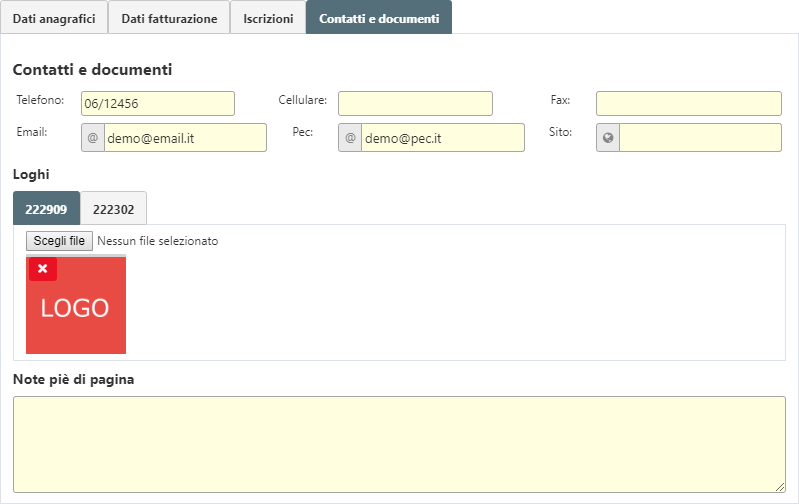Click the Note piè di pagina text area
The image size is (799, 504).
pyautogui.click(x=399, y=444)
